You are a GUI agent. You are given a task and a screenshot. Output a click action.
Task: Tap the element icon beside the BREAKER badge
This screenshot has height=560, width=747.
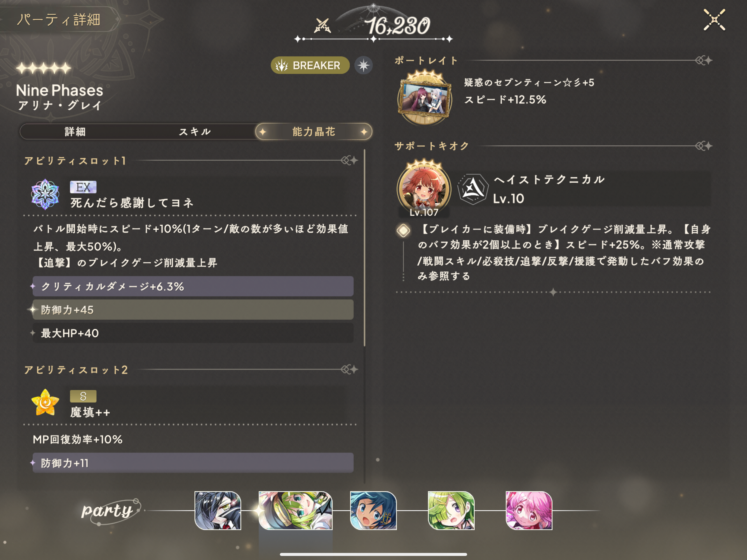click(363, 65)
